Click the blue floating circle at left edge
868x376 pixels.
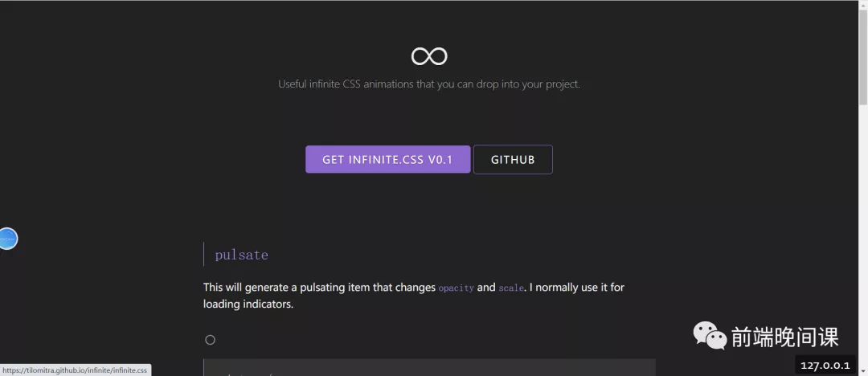[8, 239]
